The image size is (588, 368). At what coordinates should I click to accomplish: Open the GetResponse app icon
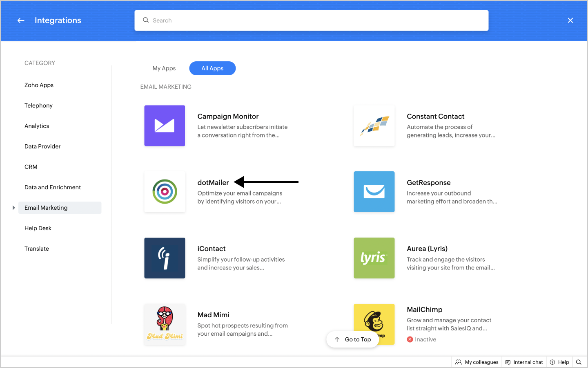374,192
